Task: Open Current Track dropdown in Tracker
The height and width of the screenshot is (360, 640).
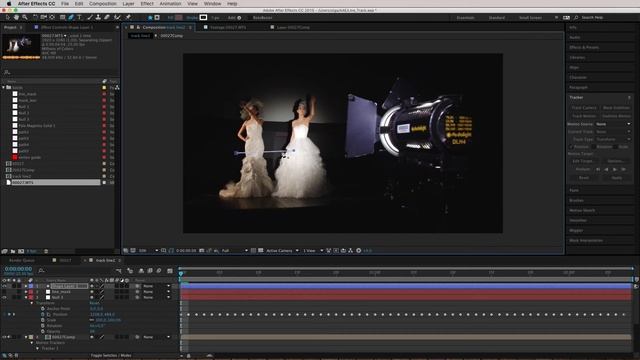Action: click(613, 132)
